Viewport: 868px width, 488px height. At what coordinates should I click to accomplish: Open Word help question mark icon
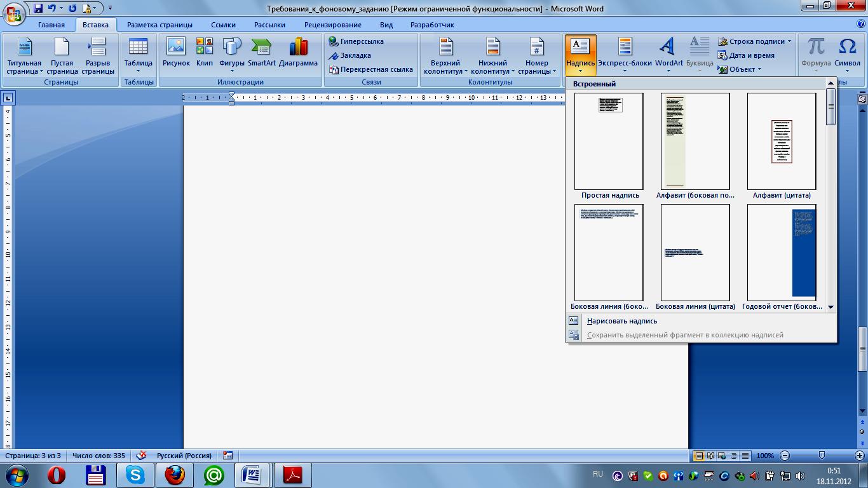[861, 24]
